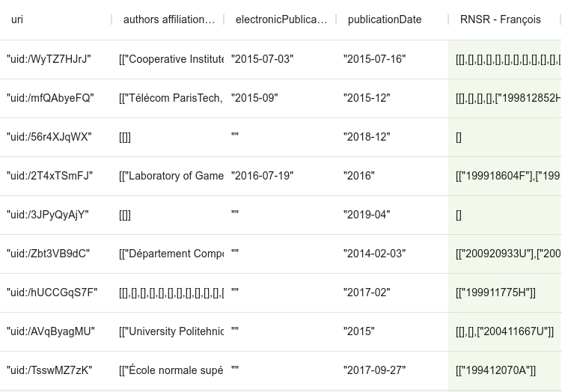Click the RNSR cell containing "199911775H"
Viewport: 562px width, 392px height.
tap(495, 293)
